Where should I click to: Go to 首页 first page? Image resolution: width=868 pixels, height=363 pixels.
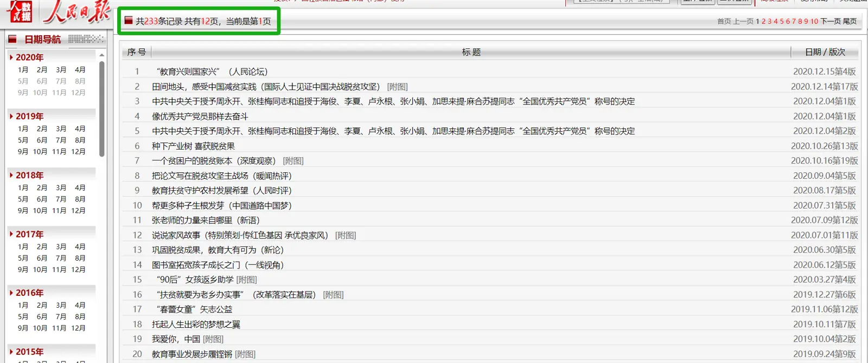pos(724,22)
